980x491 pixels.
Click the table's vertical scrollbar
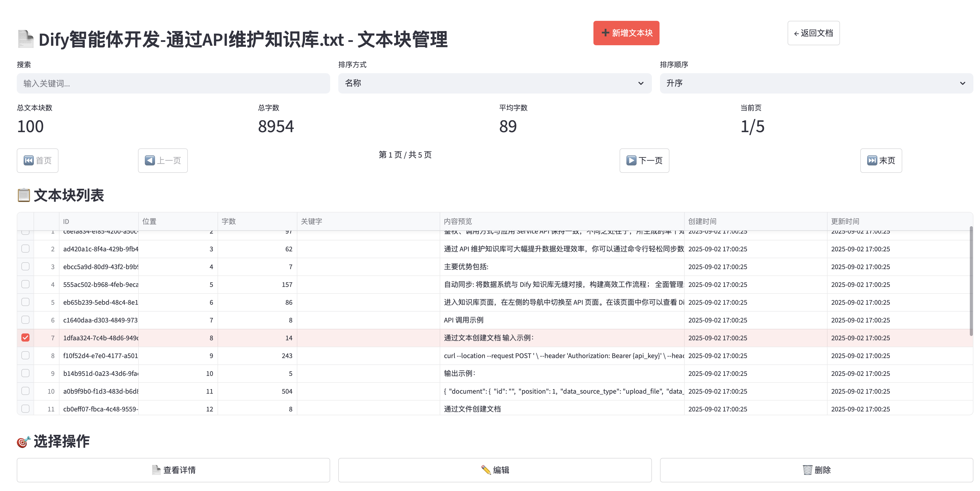click(x=971, y=281)
